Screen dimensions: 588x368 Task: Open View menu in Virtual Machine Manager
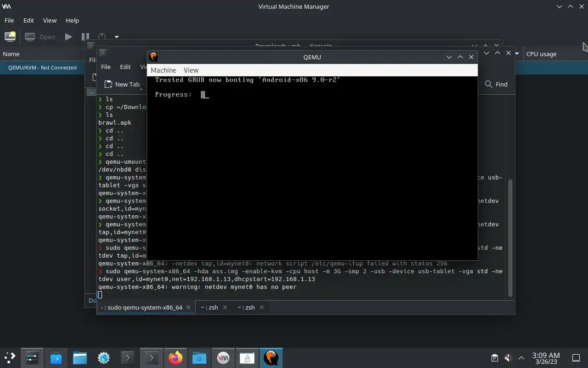[50, 20]
